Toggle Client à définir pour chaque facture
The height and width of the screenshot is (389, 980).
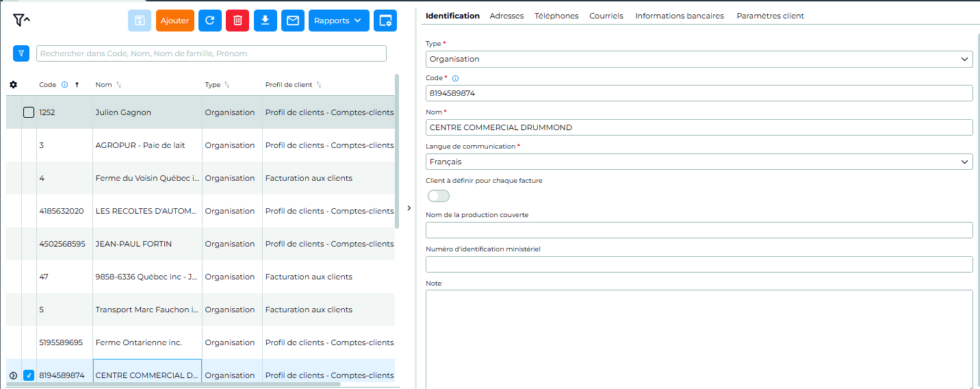[x=439, y=196]
